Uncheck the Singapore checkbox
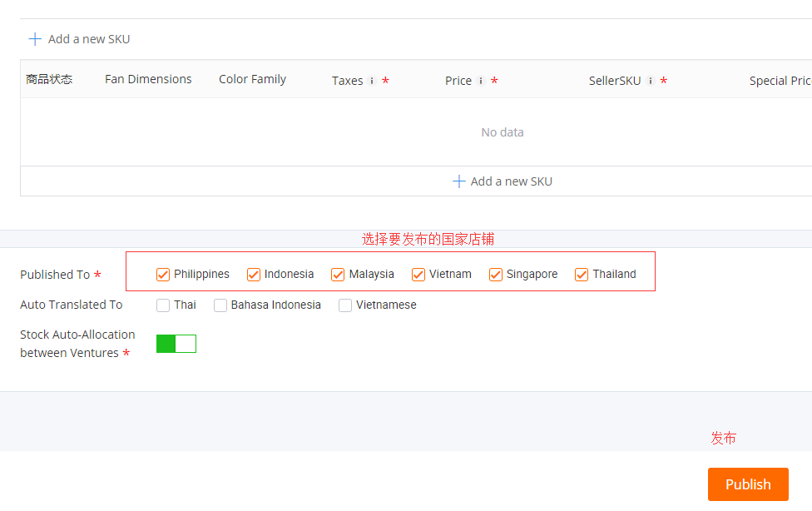The width and height of the screenshot is (812, 511). 496,274
